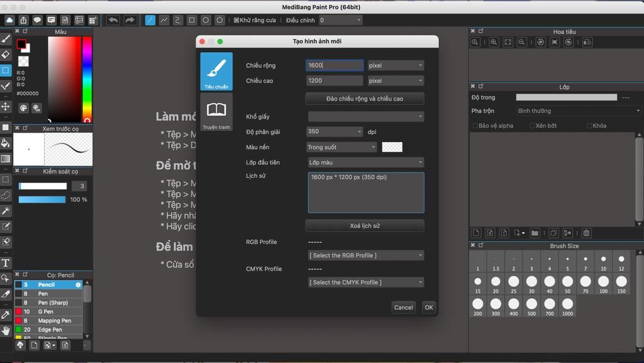Select the Eraser tool in left toolbar
Image resolution: width=644 pixels, height=363 pixels.
6,55
